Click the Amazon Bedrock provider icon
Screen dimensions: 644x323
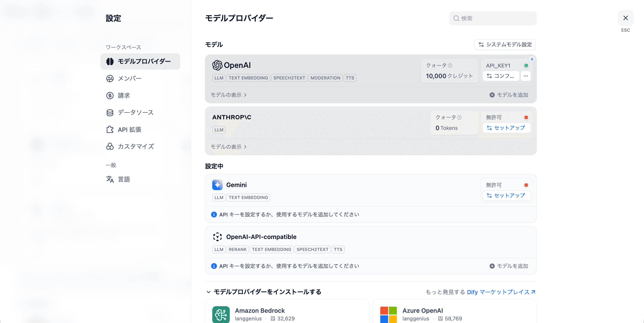pyautogui.click(x=221, y=314)
